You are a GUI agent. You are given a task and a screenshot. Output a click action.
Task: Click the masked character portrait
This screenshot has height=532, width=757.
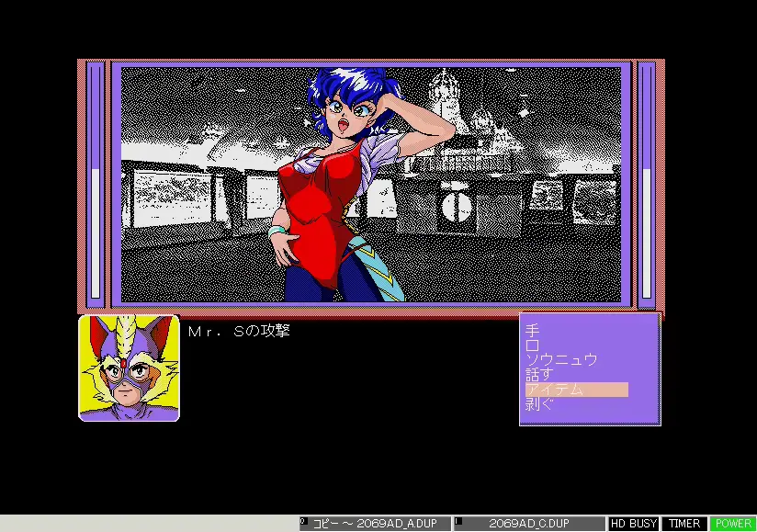(129, 368)
